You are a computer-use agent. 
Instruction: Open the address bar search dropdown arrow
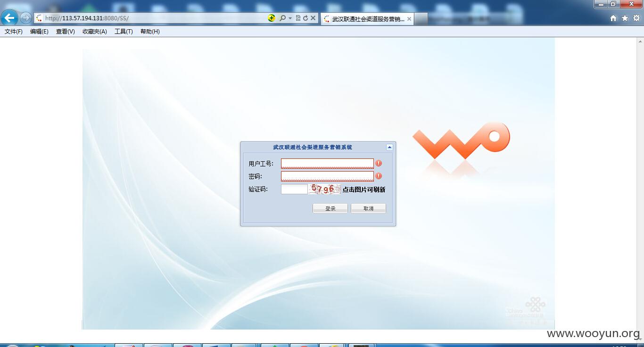pyautogui.click(x=290, y=18)
